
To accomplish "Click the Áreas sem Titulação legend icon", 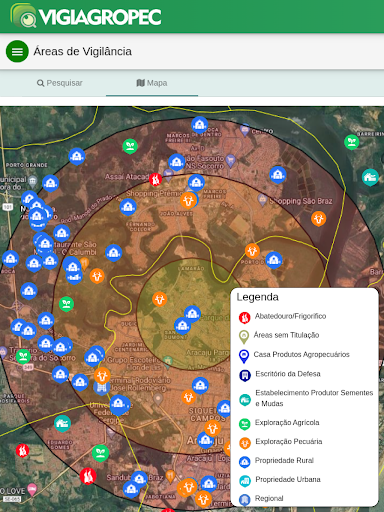I will pyautogui.click(x=244, y=336).
